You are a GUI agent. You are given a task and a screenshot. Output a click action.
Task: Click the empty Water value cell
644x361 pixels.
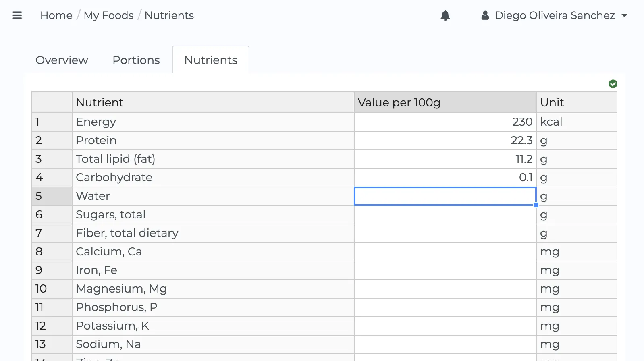[x=445, y=196]
